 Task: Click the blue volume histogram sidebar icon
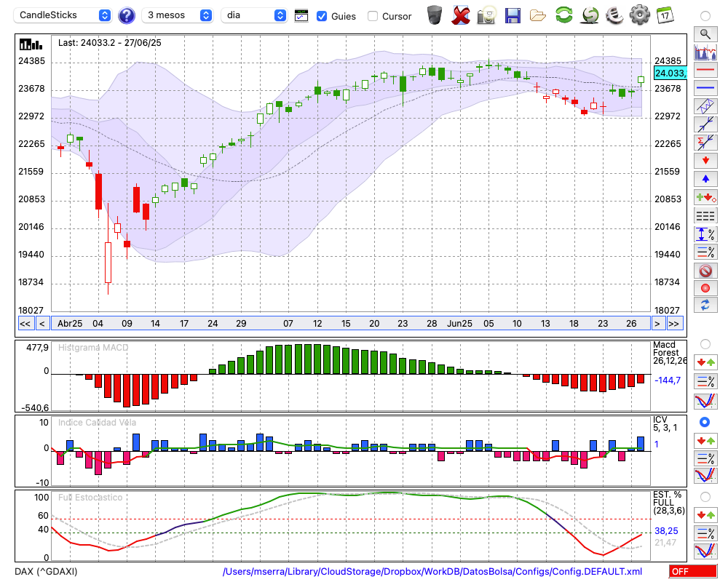pyautogui.click(x=705, y=52)
